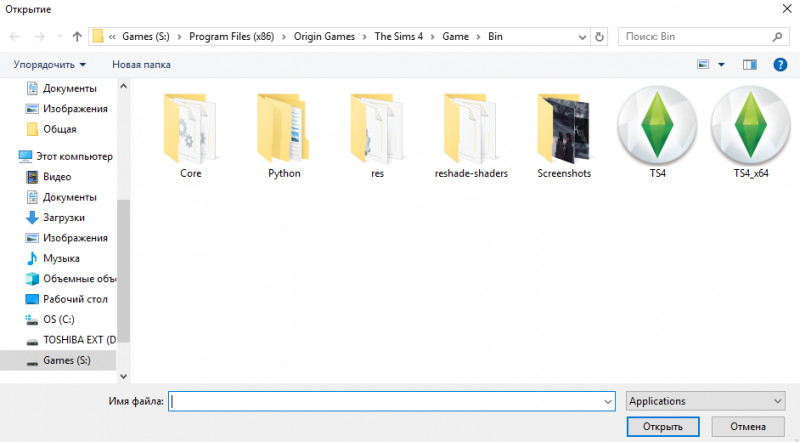The height and width of the screenshot is (442, 800).
Task: Expand the file name history dropdown
Action: click(x=608, y=402)
